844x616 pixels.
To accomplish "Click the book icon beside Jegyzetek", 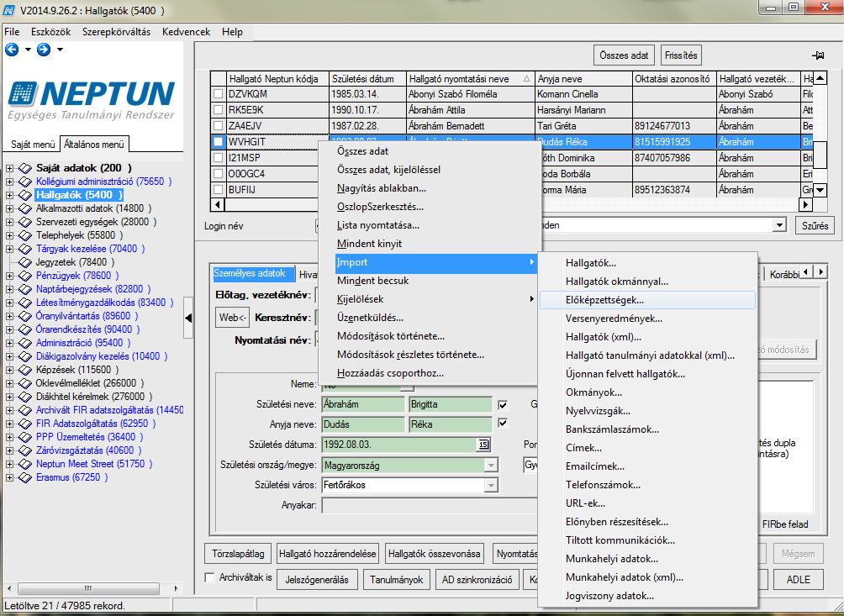I will 25,262.
